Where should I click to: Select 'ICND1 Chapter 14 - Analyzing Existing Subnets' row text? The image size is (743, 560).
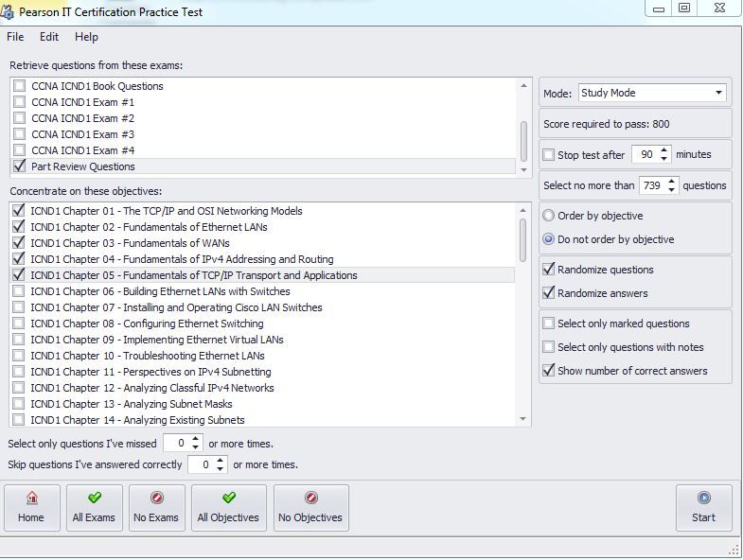pyautogui.click(x=137, y=420)
